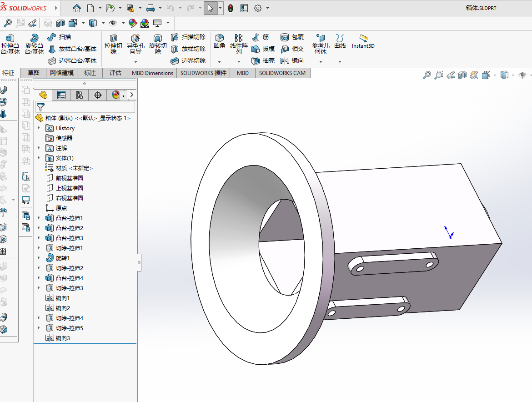Click the Home icon in title bar
This screenshot has width=532, height=402.
[77, 8]
